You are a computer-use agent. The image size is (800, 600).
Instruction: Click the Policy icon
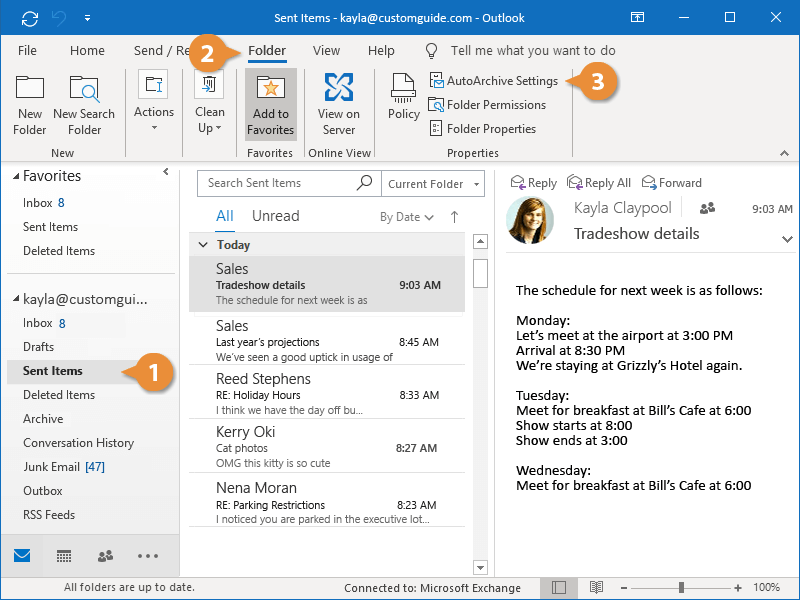click(403, 88)
